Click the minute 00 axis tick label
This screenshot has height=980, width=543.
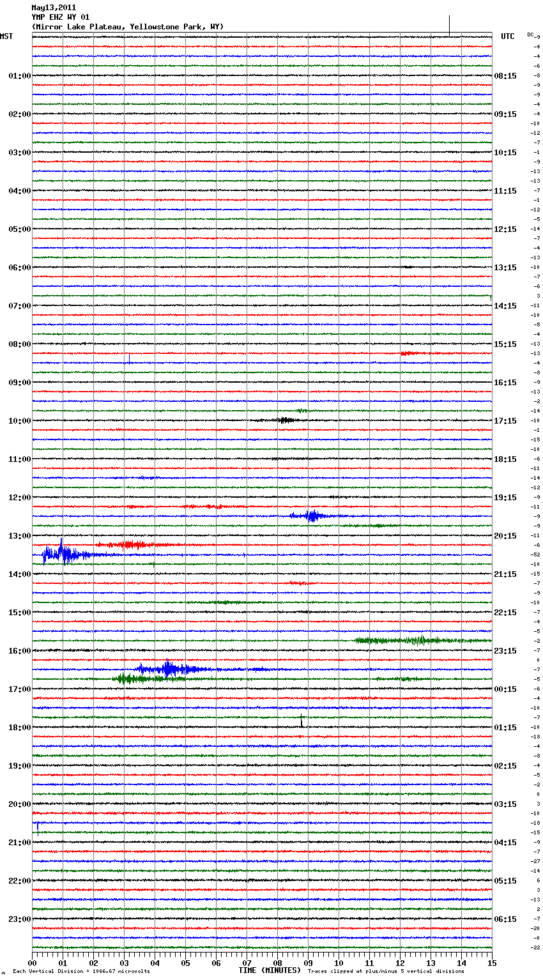click(x=32, y=963)
